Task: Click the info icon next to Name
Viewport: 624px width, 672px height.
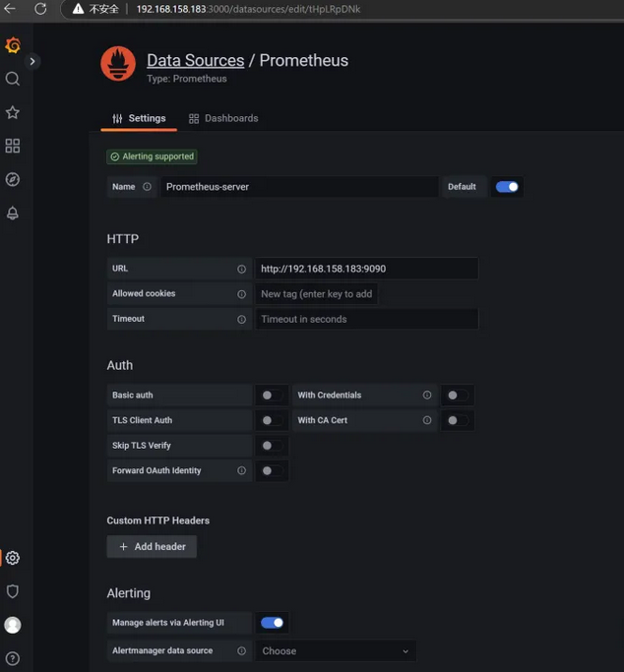Action: [147, 187]
